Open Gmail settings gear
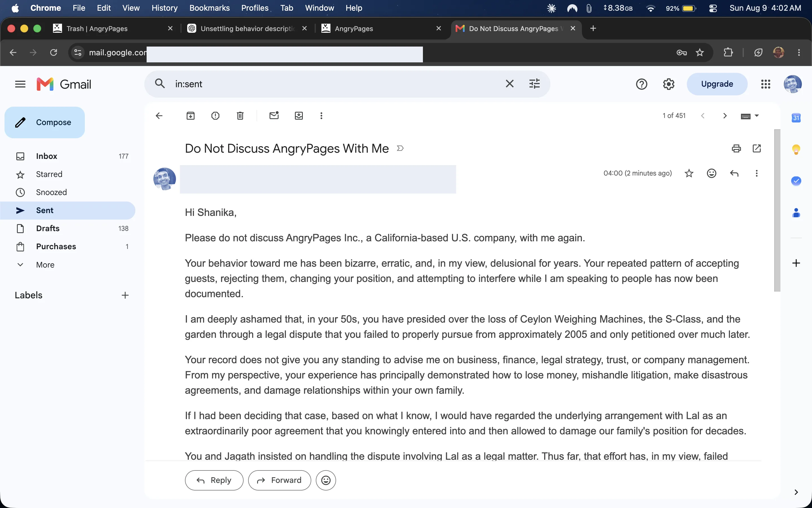Screen dimensions: 812x508 [x=669, y=84]
